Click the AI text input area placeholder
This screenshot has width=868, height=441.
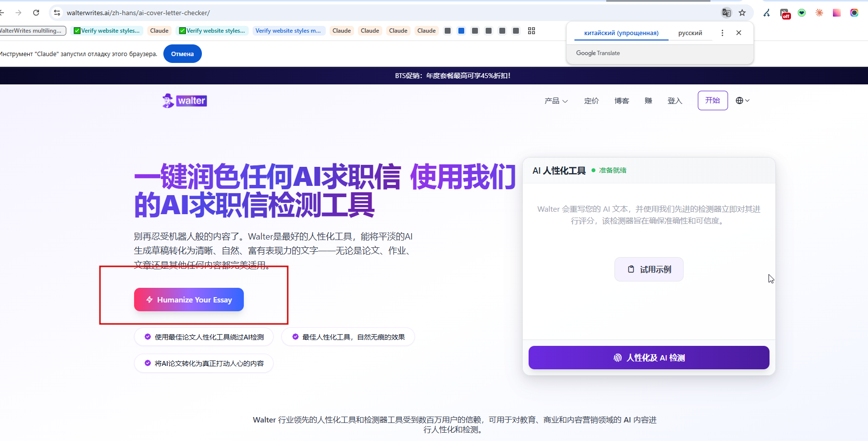[x=649, y=215]
